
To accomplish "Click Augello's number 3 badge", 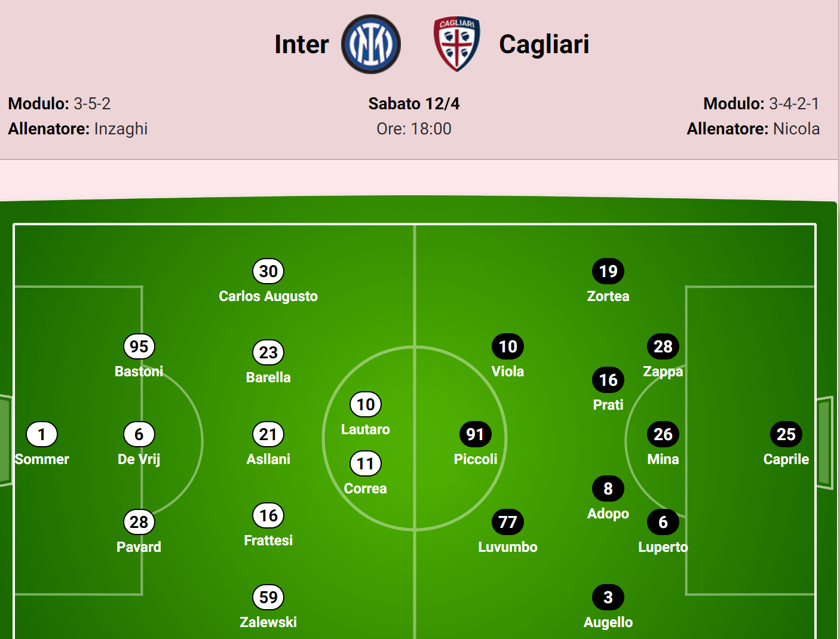I will (608, 597).
